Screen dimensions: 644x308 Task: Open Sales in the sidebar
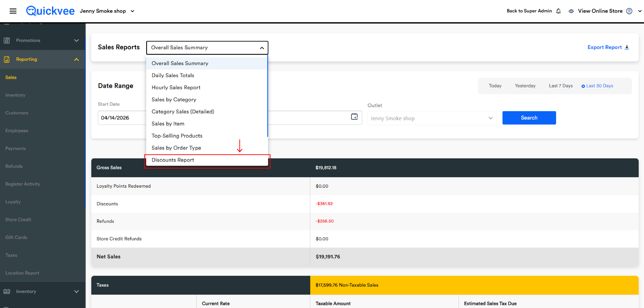(x=11, y=77)
